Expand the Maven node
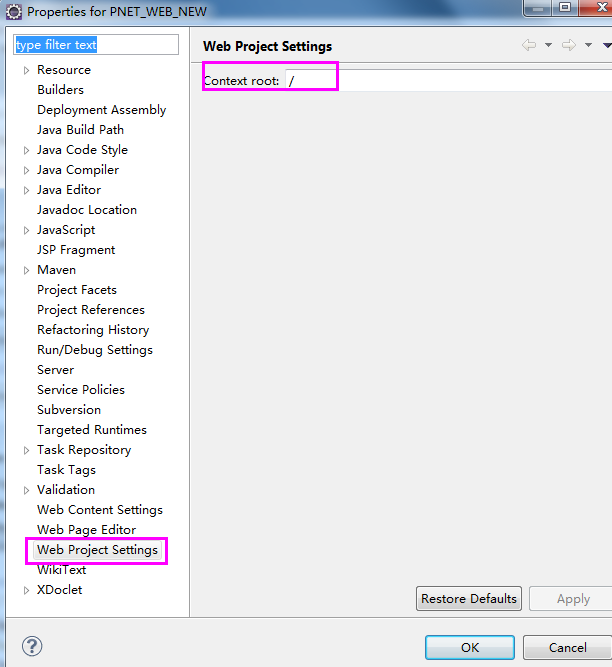This screenshot has width=612, height=667. [26, 270]
